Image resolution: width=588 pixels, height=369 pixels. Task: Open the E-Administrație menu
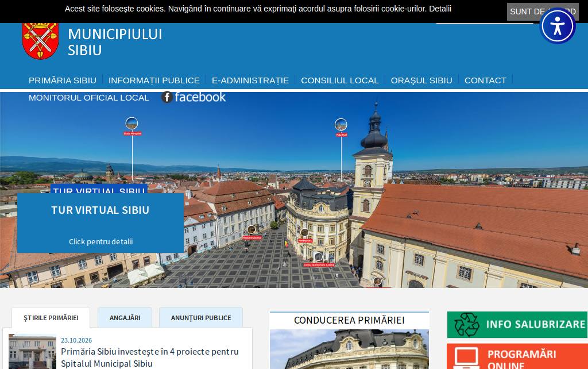(x=250, y=80)
